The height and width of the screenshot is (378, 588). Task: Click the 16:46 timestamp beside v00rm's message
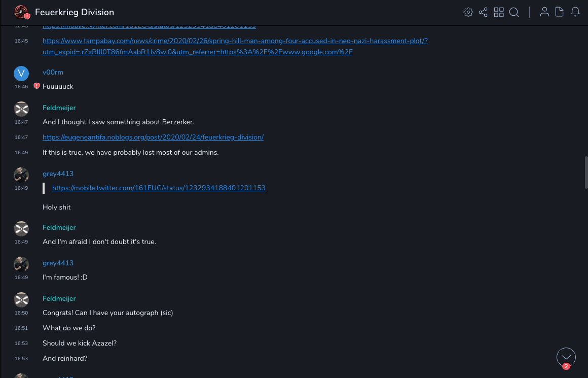(21, 87)
